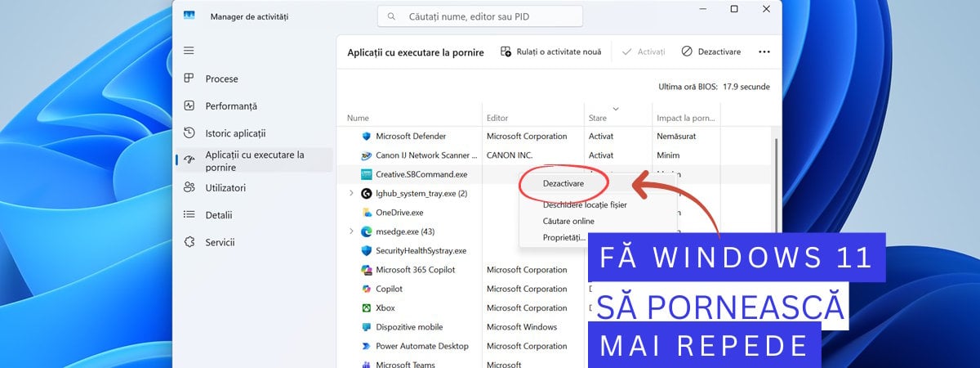980x368 pixels.
Task: Click the Servicii puzzle icon
Action: pos(189,242)
